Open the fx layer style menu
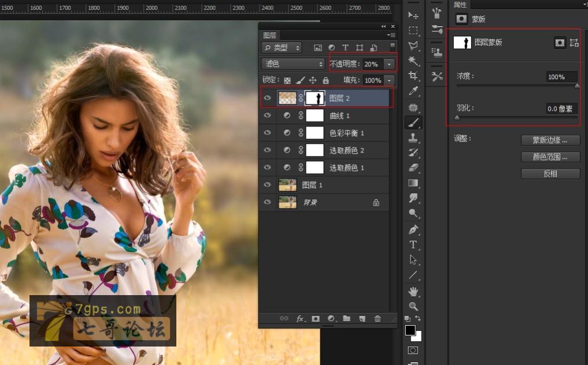This screenshot has height=365, width=588. [x=301, y=319]
